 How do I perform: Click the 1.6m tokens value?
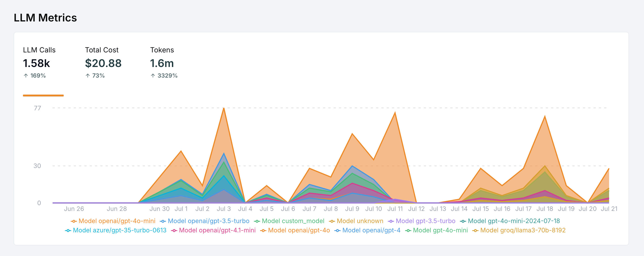[162, 63]
